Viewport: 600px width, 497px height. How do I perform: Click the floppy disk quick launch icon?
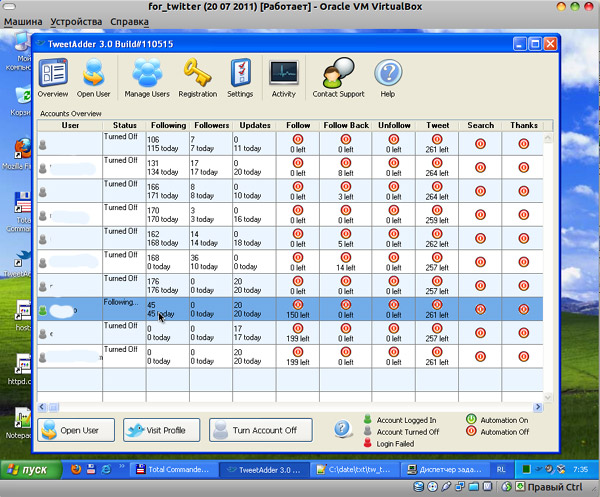[x=91, y=469]
